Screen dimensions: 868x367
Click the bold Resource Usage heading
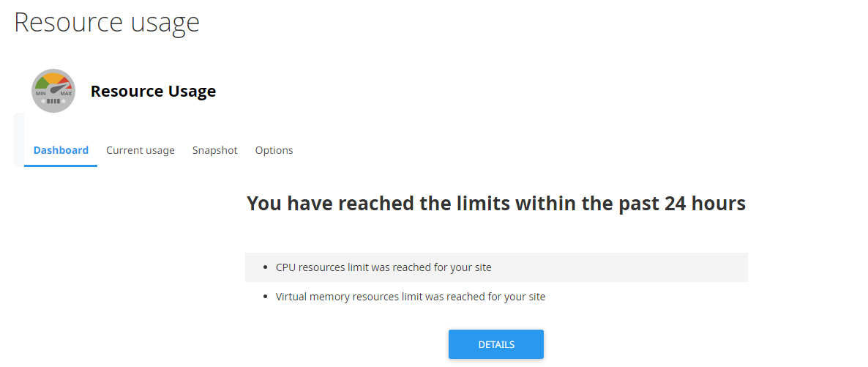(154, 91)
